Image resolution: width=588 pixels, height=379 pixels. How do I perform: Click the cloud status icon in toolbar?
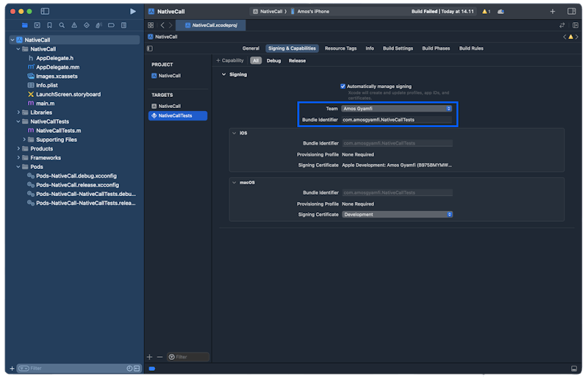click(501, 12)
